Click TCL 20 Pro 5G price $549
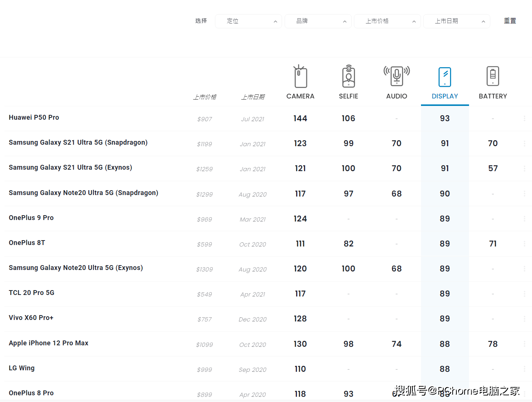The image size is (532, 402). 205,295
